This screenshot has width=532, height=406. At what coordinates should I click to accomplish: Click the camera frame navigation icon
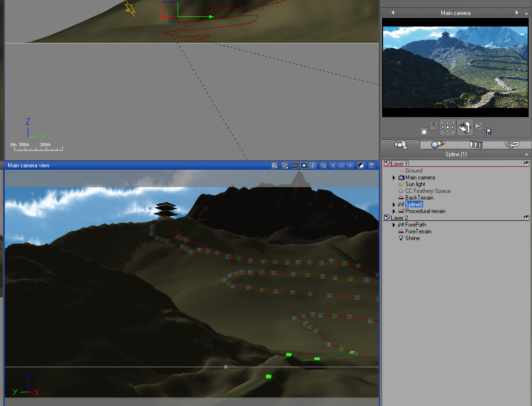click(x=448, y=127)
